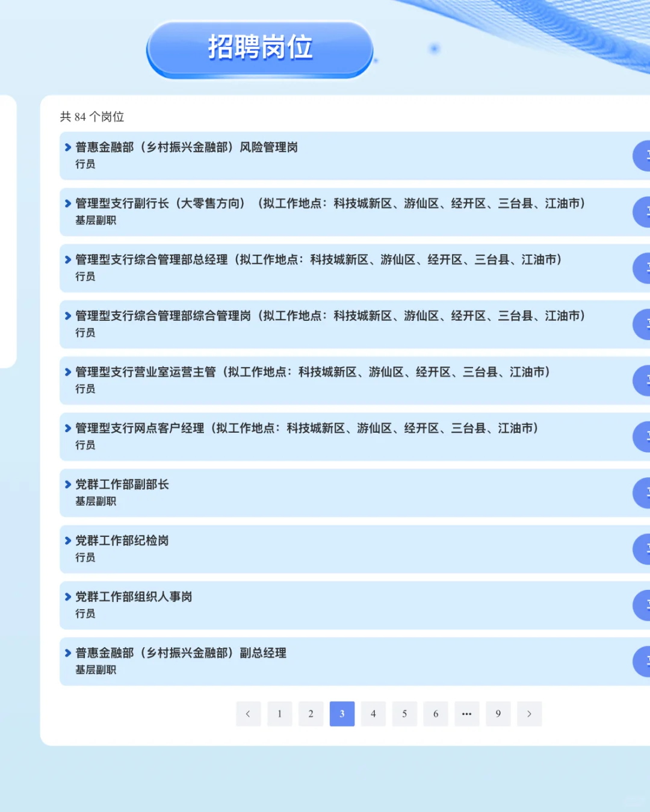Screen dimensions: 650x812
Task: Open page 1 of job list
Action: click(279, 714)
